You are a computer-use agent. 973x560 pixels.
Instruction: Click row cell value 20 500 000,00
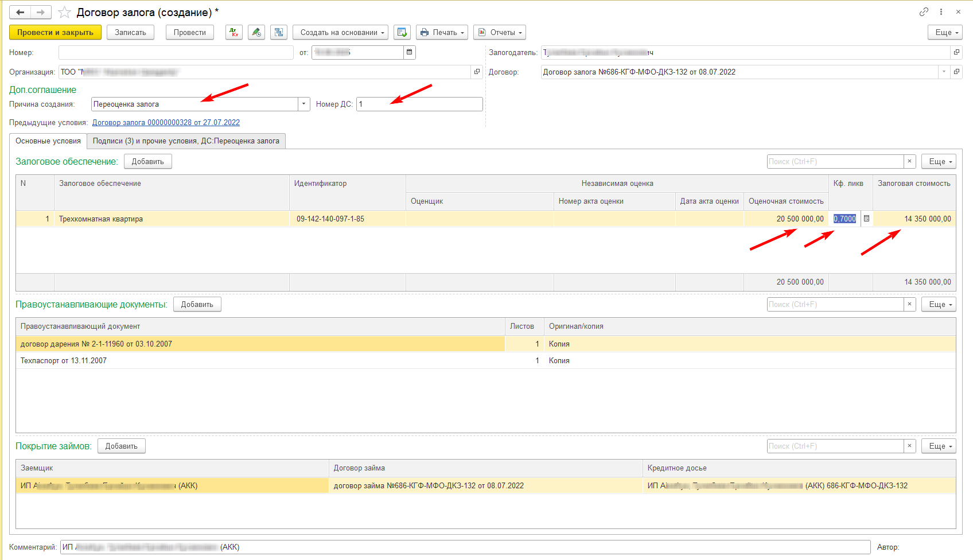pos(786,219)
